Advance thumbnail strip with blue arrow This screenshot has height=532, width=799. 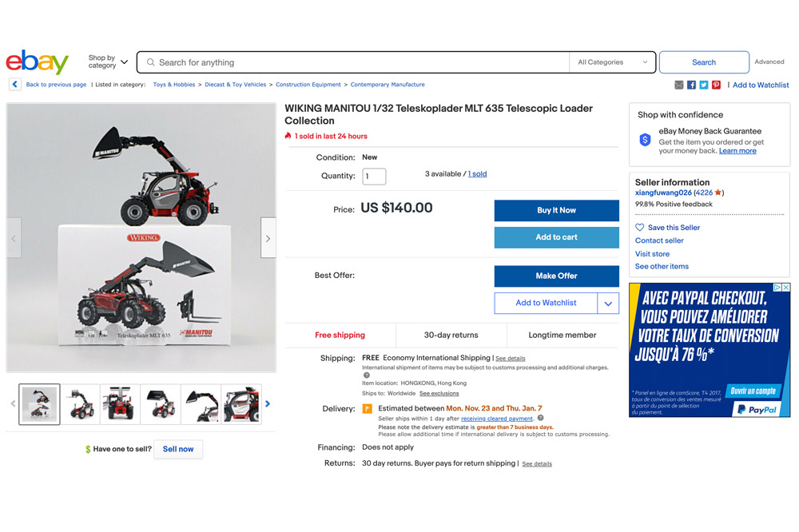point(268,403)
